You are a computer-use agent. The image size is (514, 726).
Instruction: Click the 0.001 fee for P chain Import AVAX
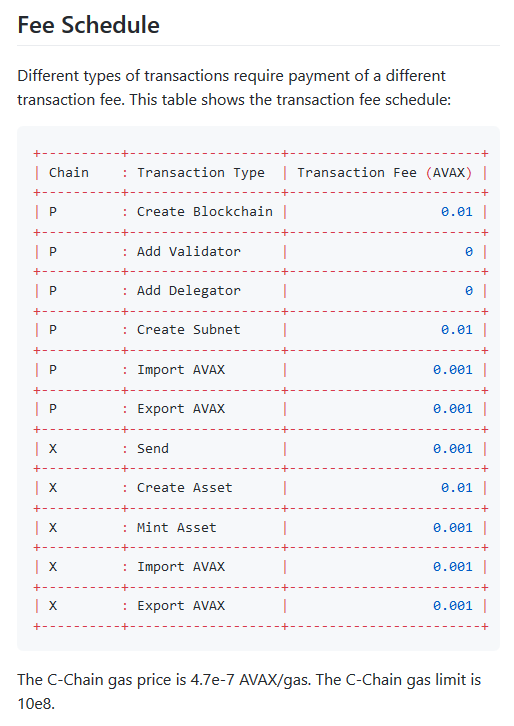pos(453,369)
